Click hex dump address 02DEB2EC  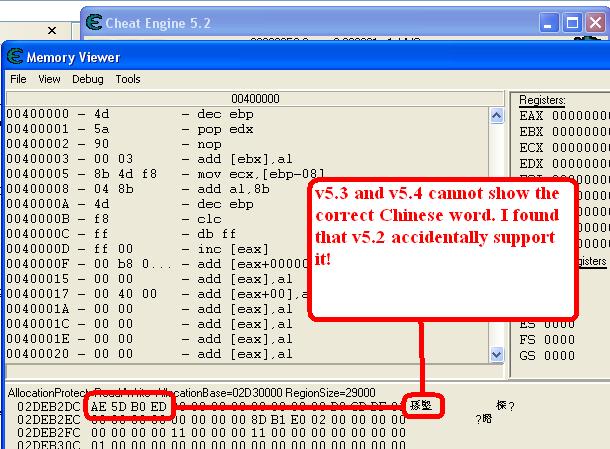[49, 420]
